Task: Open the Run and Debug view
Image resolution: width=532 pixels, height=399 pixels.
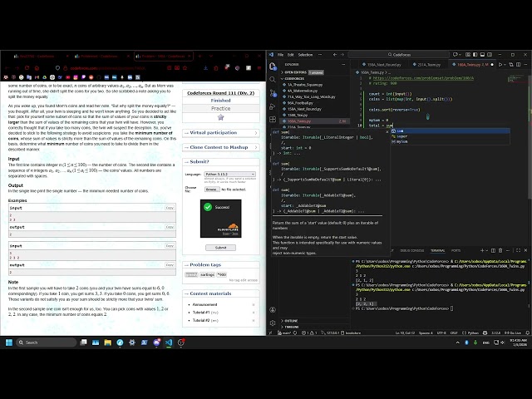Action: (x=273, y=106)
